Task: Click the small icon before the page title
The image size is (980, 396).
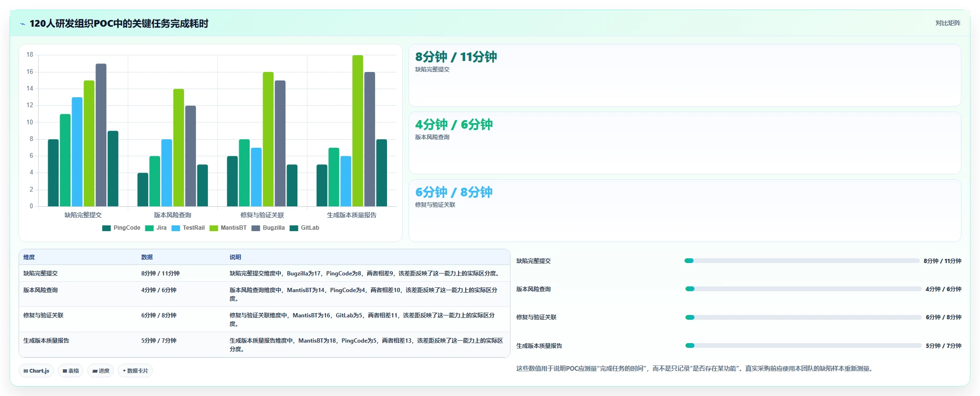Action: point(22,24)
